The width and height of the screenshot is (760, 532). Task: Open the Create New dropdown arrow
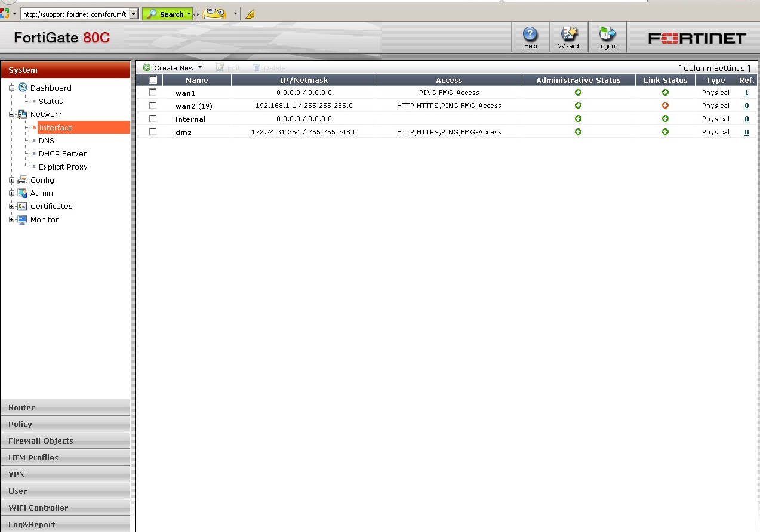click(x=200, y=67)
